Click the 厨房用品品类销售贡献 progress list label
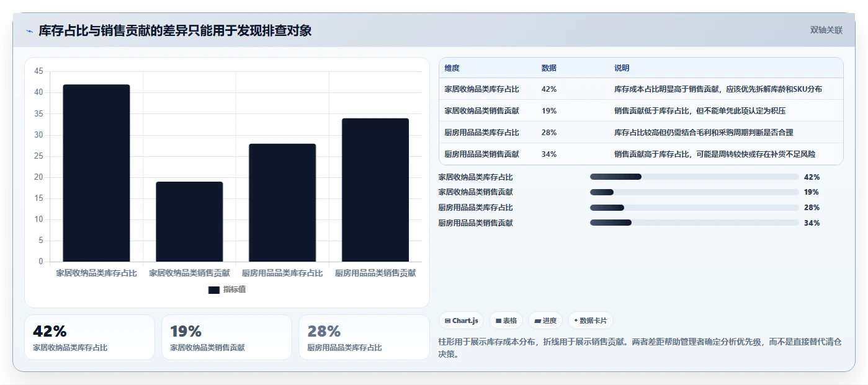 476,223
